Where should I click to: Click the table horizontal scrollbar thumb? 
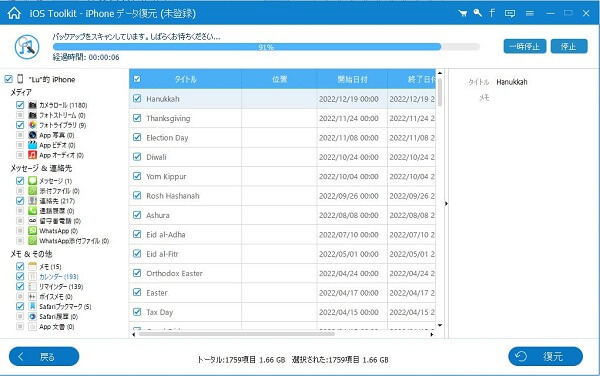pyautogui.click(x=236, y=334)
